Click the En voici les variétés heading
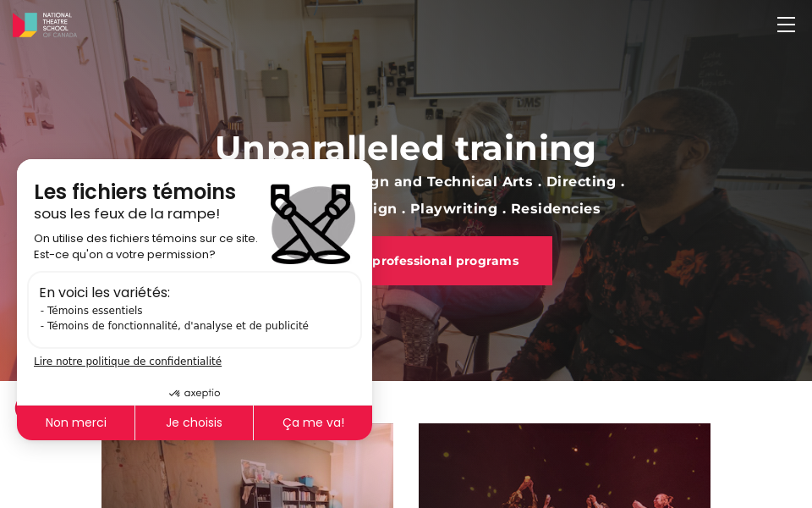 (105, 292)
